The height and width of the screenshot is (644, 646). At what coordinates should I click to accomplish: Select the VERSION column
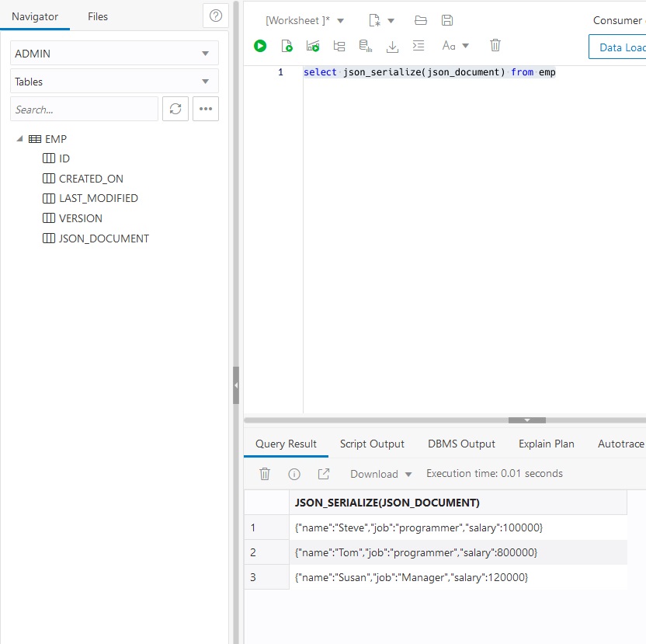(x=72, y=218)
